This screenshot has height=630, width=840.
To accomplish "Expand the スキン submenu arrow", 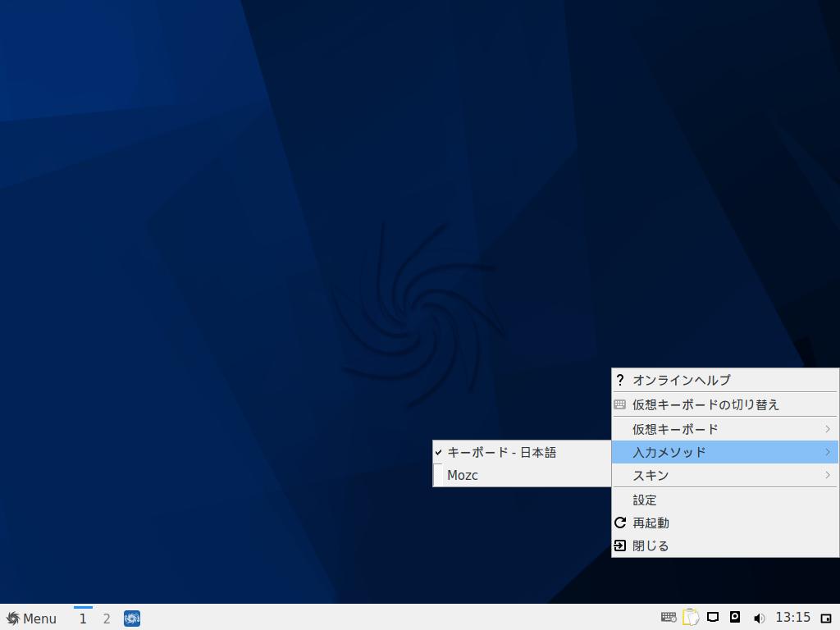I will [828, 475].
